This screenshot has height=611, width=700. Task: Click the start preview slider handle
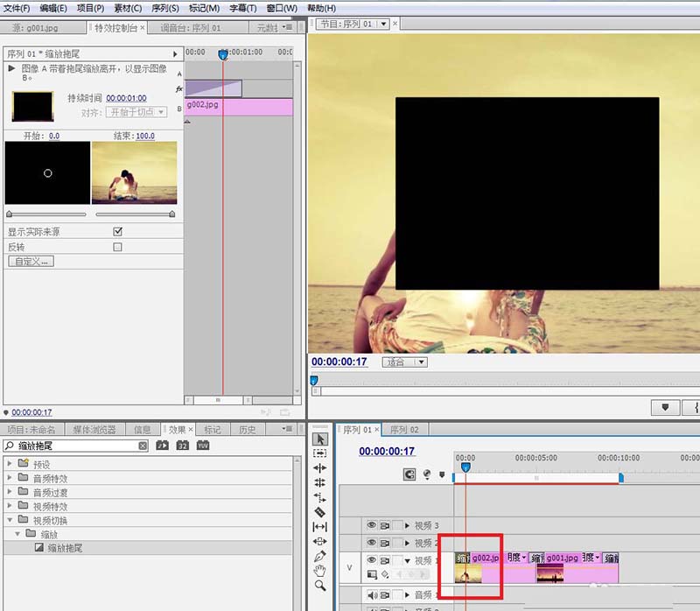tap(9, 214)
